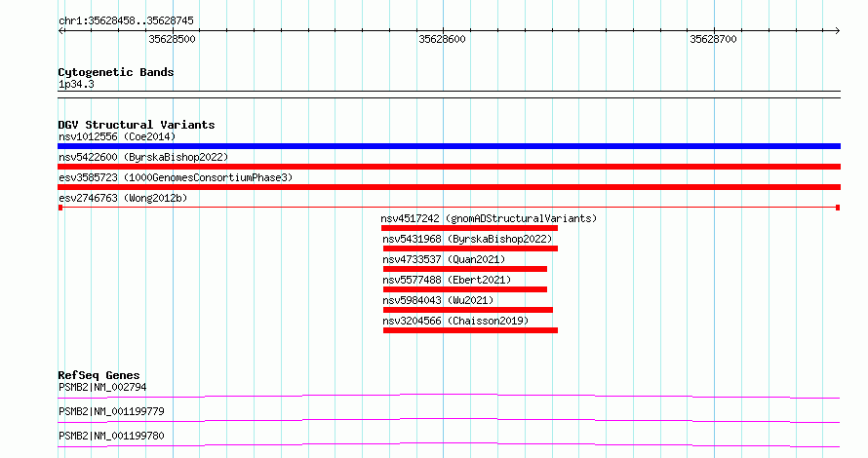Select the red bar under nsv3204566

click(470, 330)
